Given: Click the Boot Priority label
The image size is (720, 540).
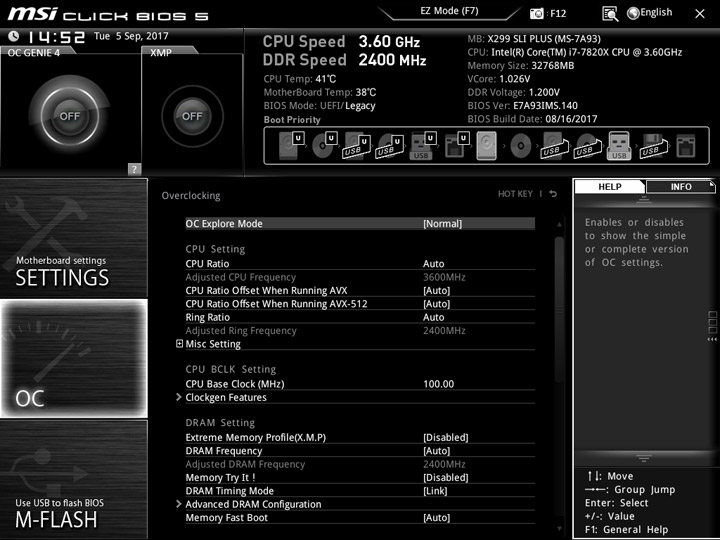Looking at the screenshot, I should [292, 119].
